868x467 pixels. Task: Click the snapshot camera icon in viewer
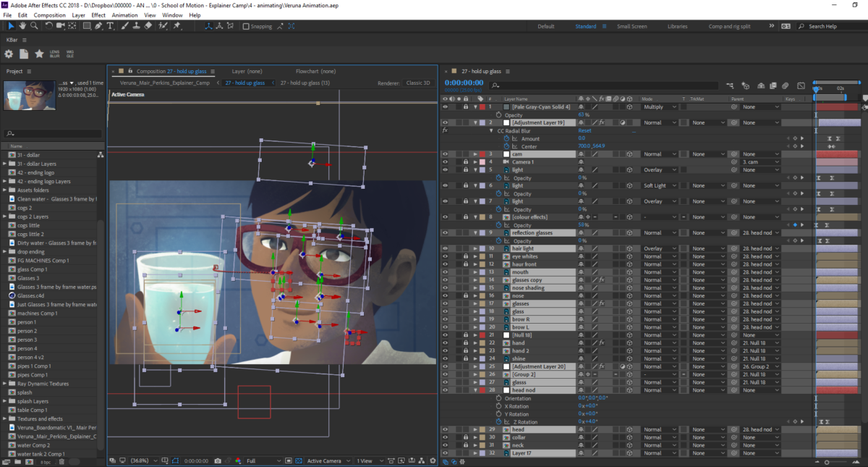tap(218, 460)
